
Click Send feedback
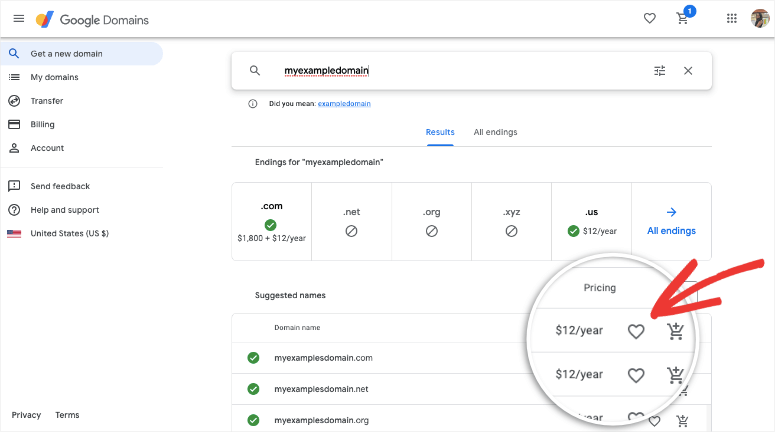coord(60,186)
